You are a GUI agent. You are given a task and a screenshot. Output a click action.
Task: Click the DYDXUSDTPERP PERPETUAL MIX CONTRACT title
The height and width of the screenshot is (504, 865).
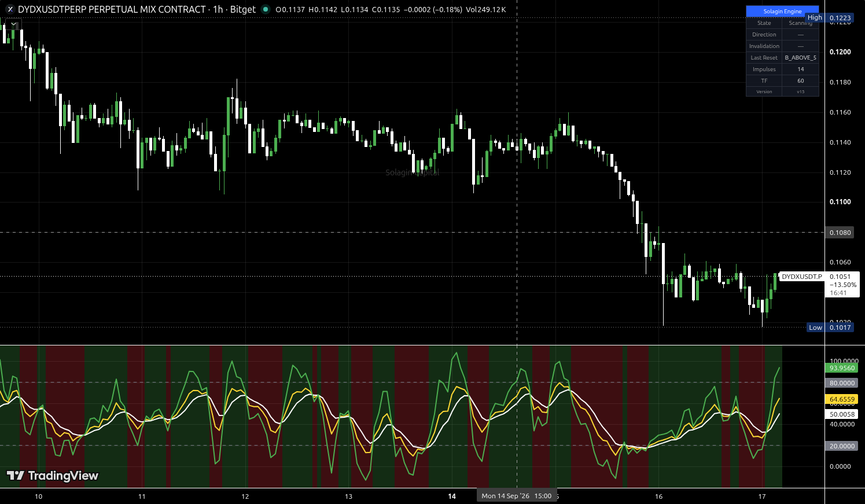(x=112, y=9)
